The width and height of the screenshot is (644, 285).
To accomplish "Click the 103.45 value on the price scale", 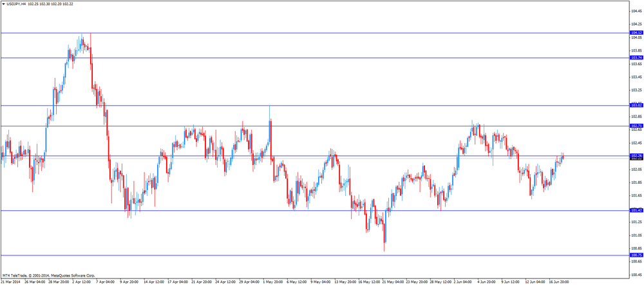I will (x=636, y=77).
